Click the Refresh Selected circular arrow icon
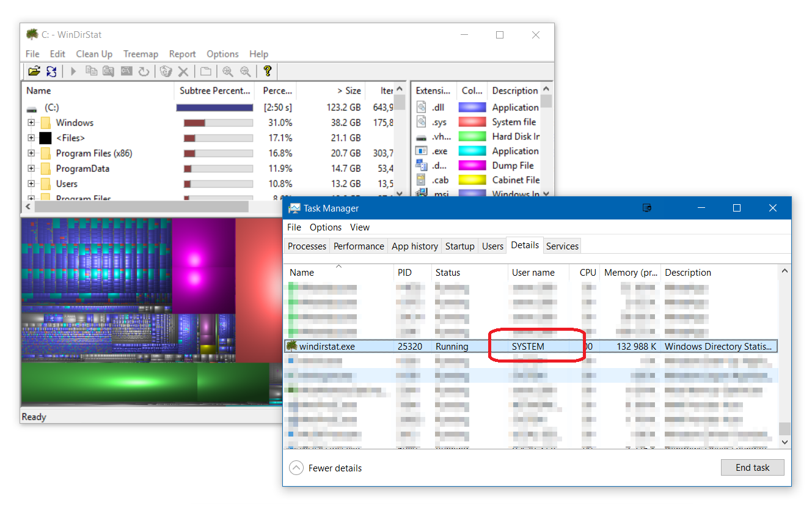 [x=144, y=72]
